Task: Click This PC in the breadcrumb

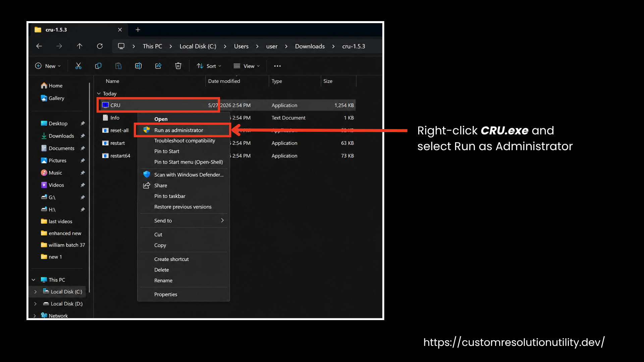Action: click(152, 46)
